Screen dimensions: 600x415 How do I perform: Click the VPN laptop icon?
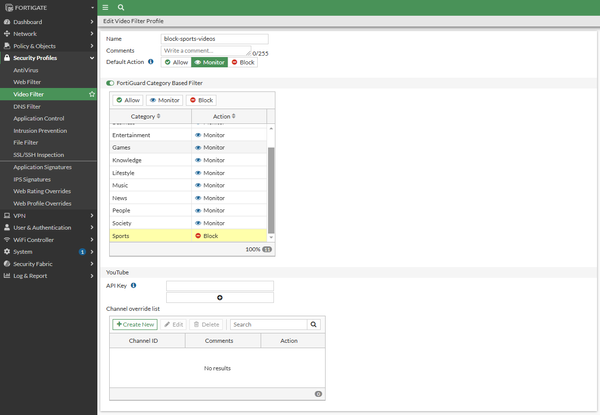tap(7, 216)
